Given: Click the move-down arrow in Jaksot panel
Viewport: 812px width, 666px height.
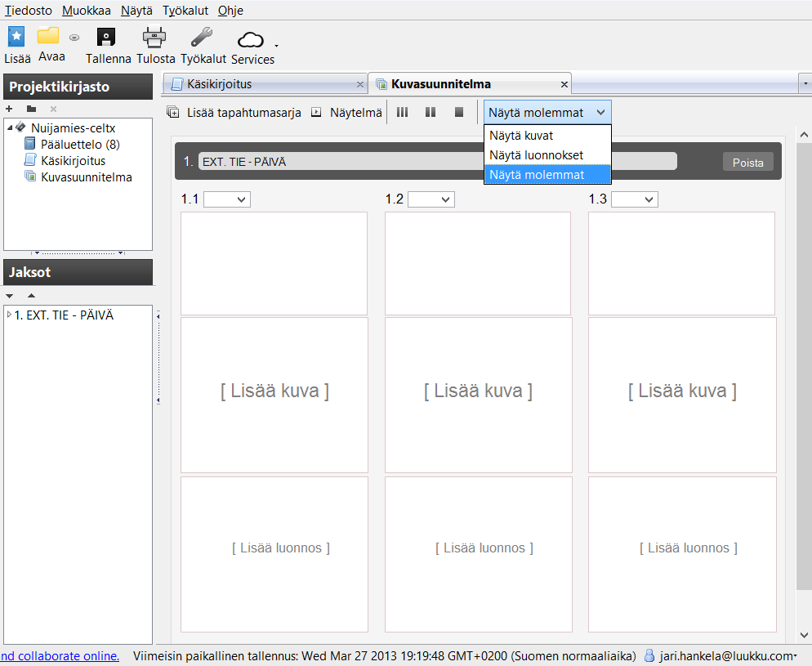Looking at the screenshot, I should tap(9, 296).
